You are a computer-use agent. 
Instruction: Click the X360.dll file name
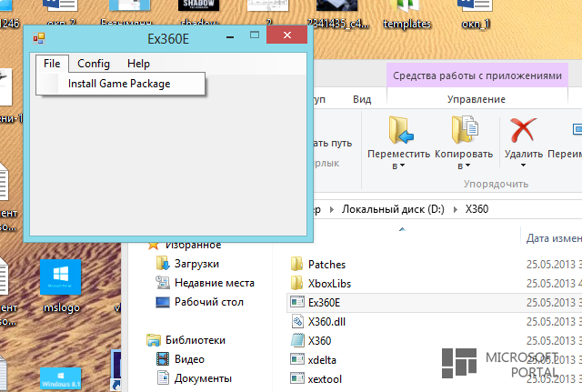pos(326,321)
